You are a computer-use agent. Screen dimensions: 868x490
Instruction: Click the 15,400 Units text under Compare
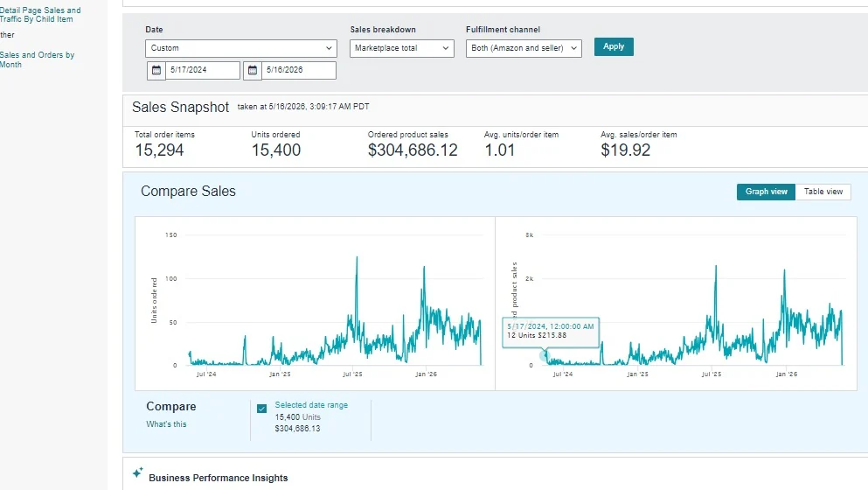point(298,416)
